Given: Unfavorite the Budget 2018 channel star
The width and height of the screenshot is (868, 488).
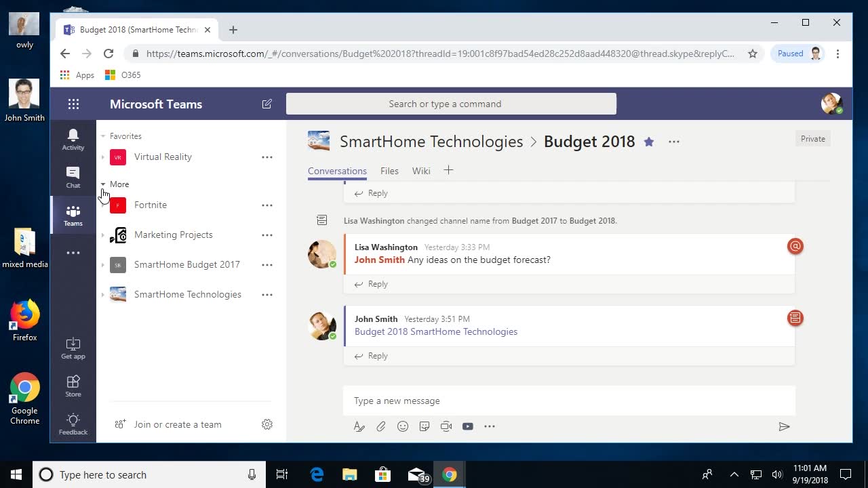Looking at the screenshot, I should pyautogui.click(x=649, y=142).
